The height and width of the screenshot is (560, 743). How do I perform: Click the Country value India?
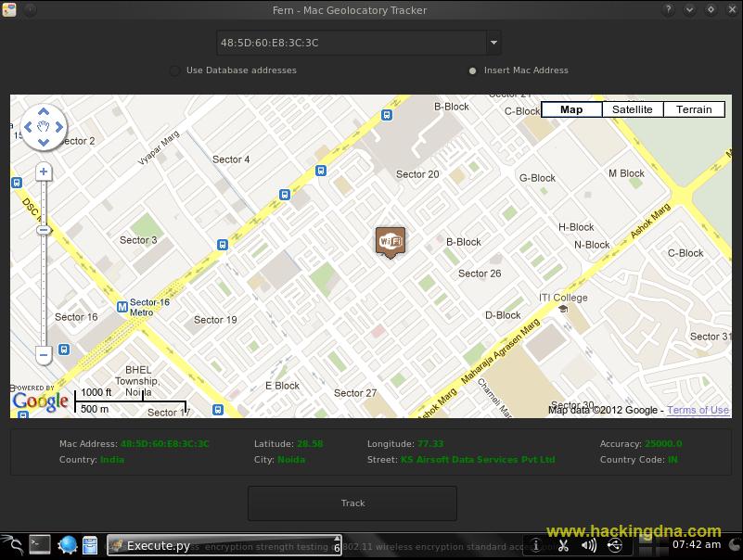point(112,460)
